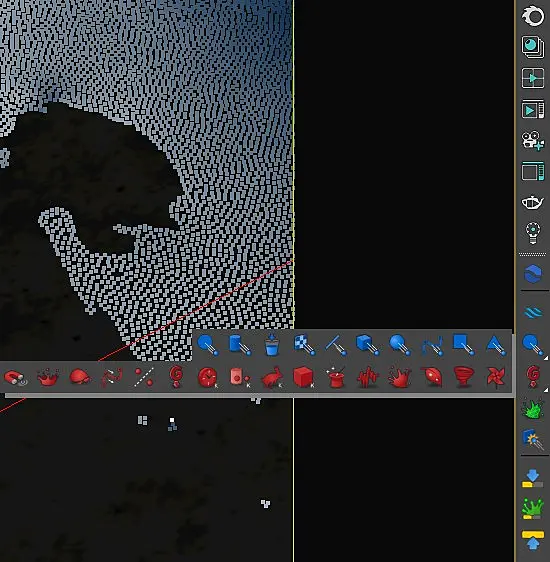The height and width of the screenshot is (562, 550).
Task: Select the blue cube emitter icon
Action: click(x=368, y=345)
